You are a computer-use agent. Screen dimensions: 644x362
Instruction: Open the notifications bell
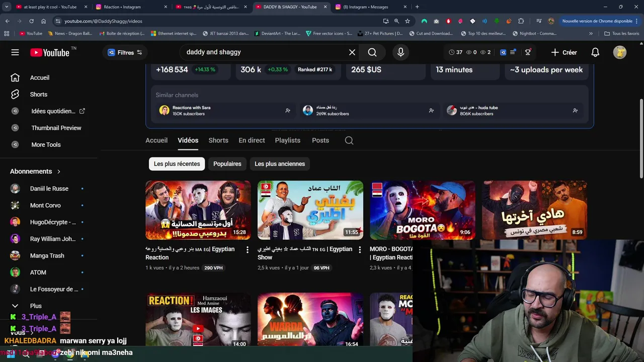click(595, 52)
